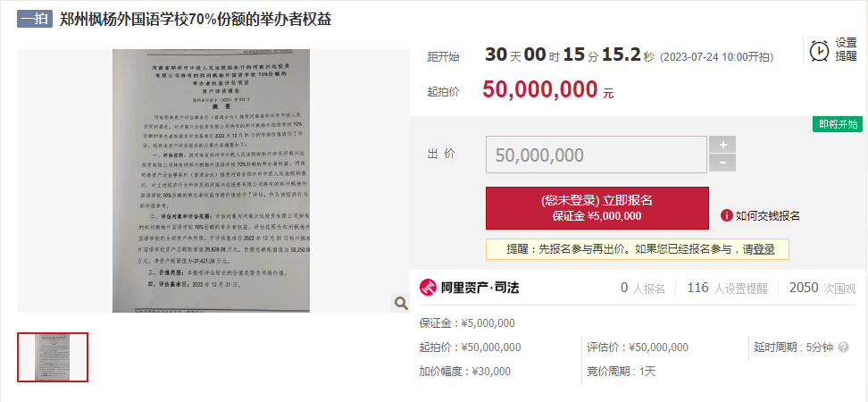This screenshot has height=402, width=868.
Task: Click the 设置提醒 text label
Action: [x=846, y=50]
